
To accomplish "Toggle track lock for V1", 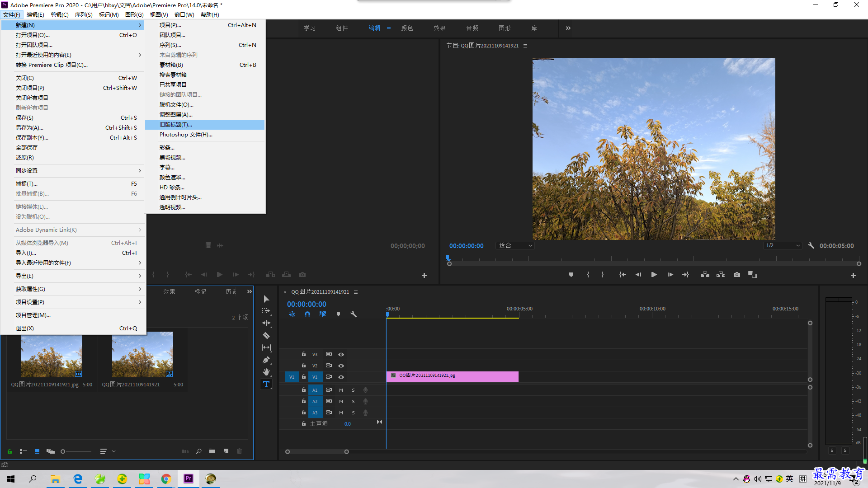I will (x=304, y=377).
